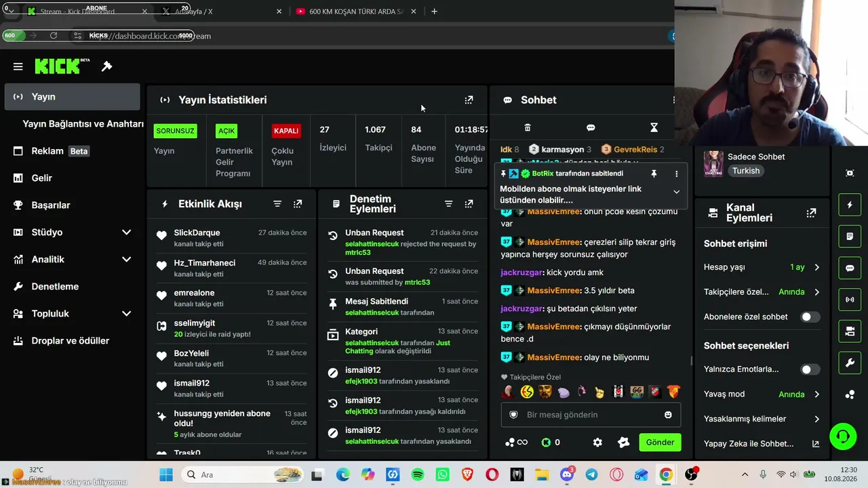The width and height of the screenshot is (868, 488).
Task: Click the three-dots cluster icon in the right rail
Action: 850,394
